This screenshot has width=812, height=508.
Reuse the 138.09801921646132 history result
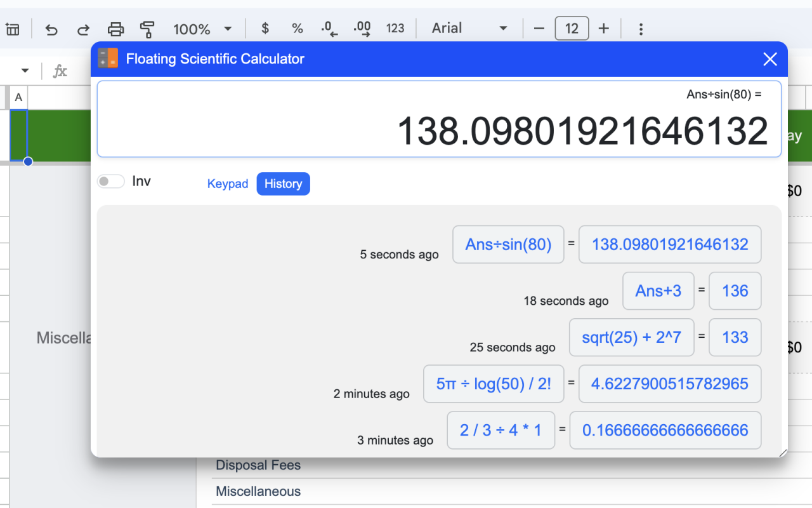coord(670,244)
